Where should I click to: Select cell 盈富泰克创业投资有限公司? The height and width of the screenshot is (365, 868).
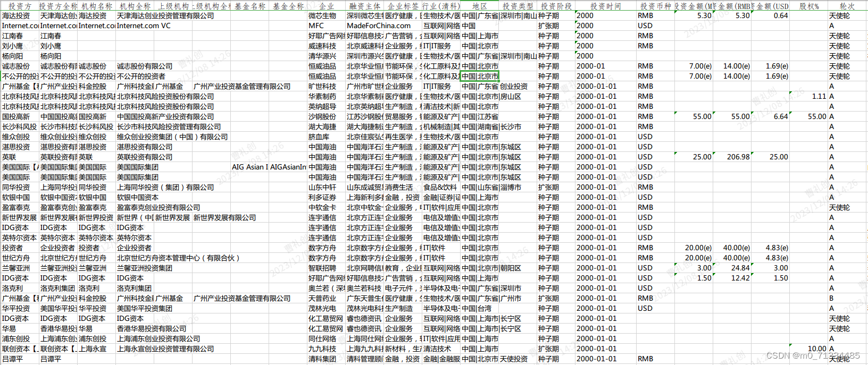click(x=158, y=208)
